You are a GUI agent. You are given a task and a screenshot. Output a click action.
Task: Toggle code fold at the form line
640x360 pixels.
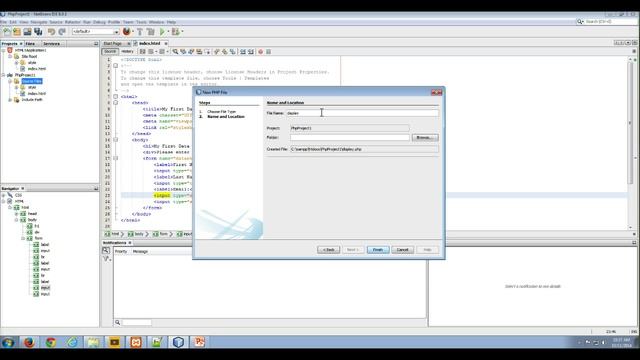116,158
